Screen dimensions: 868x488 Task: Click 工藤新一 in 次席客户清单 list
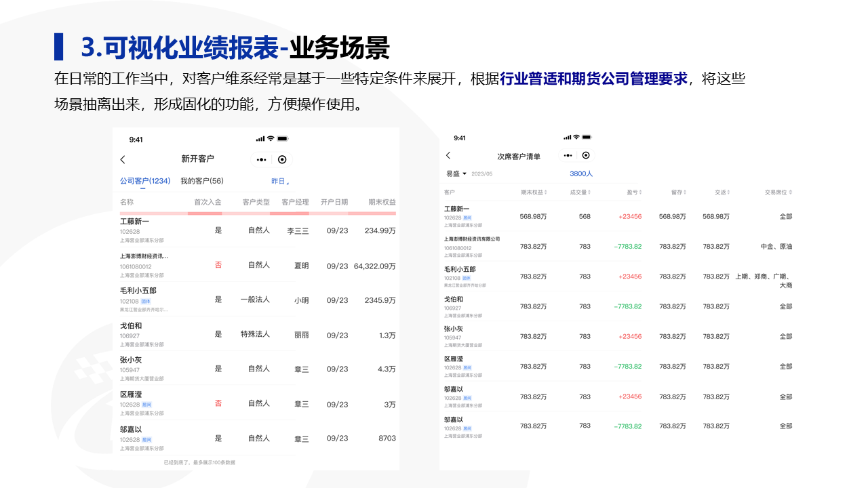[x=456, y=209]
